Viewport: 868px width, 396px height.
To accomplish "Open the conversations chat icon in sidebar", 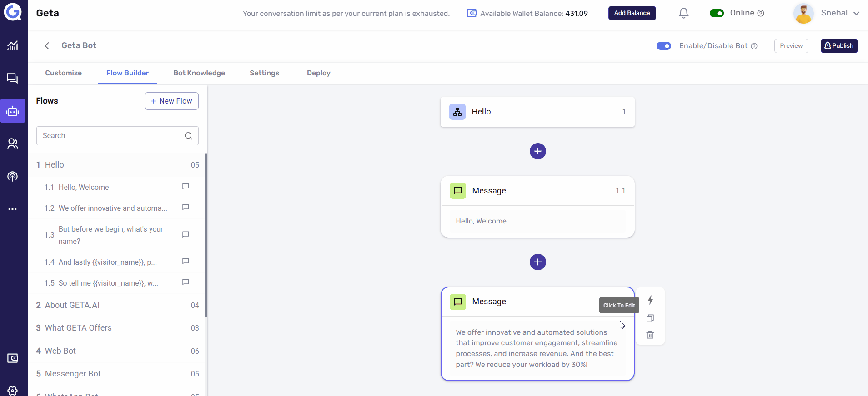I will [13, 79].
